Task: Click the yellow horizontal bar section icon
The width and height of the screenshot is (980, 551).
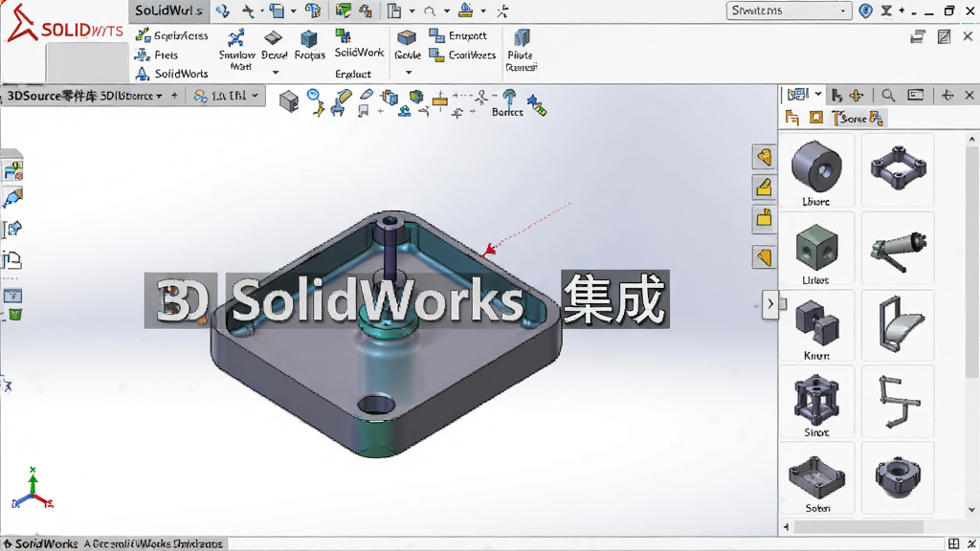Action: coord(440,99)
